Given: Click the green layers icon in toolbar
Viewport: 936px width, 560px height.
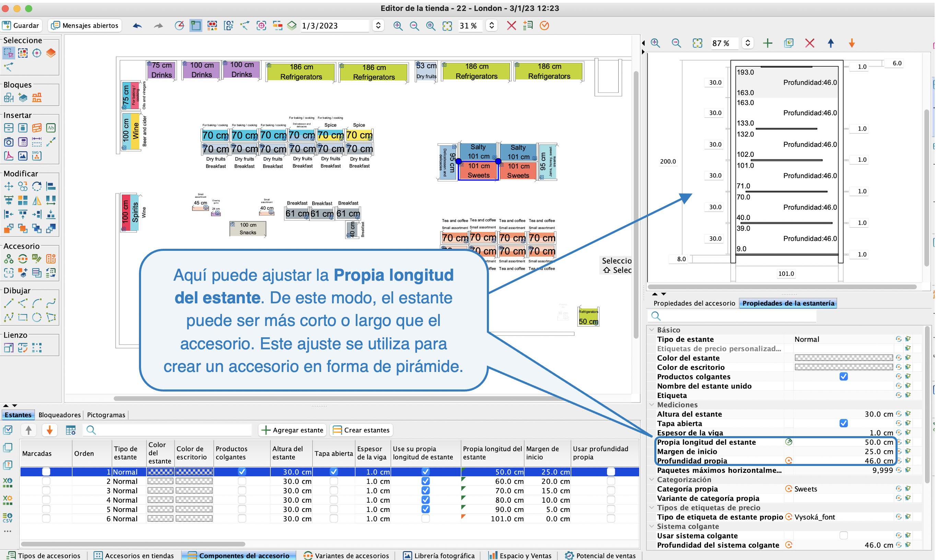Looking at the screenshot, I should 292,26.
